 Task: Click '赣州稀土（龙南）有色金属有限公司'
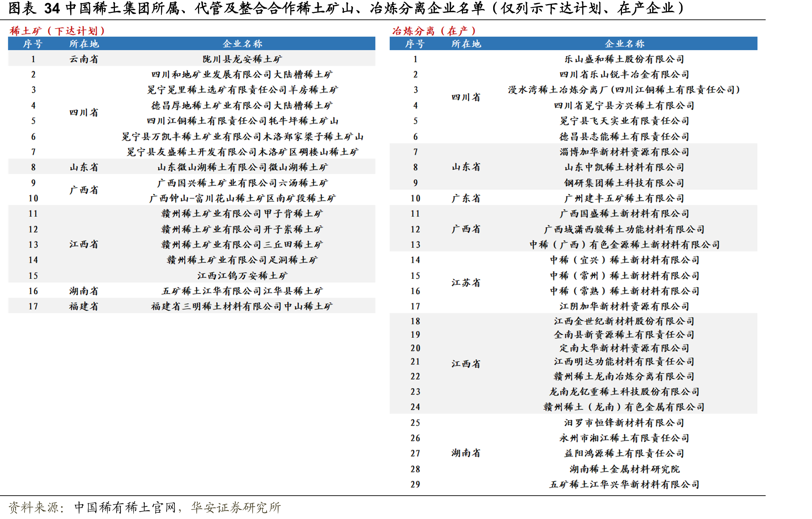click(624, 407)
